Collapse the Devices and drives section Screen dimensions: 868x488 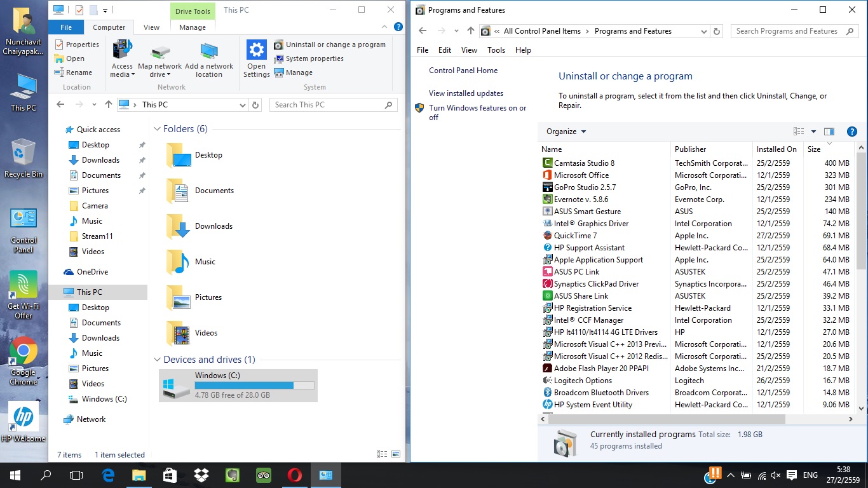tap(157, 360)
